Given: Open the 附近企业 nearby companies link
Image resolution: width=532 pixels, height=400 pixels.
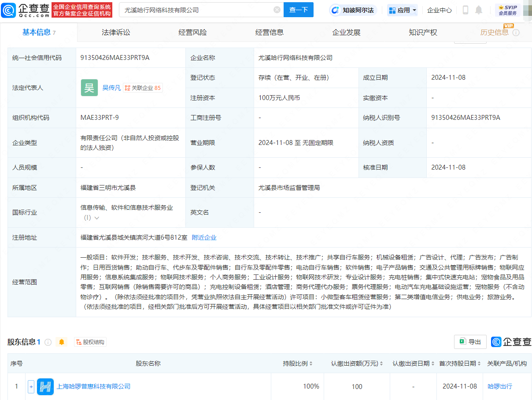Looking at the screenshot, I should tap(204, 237).
